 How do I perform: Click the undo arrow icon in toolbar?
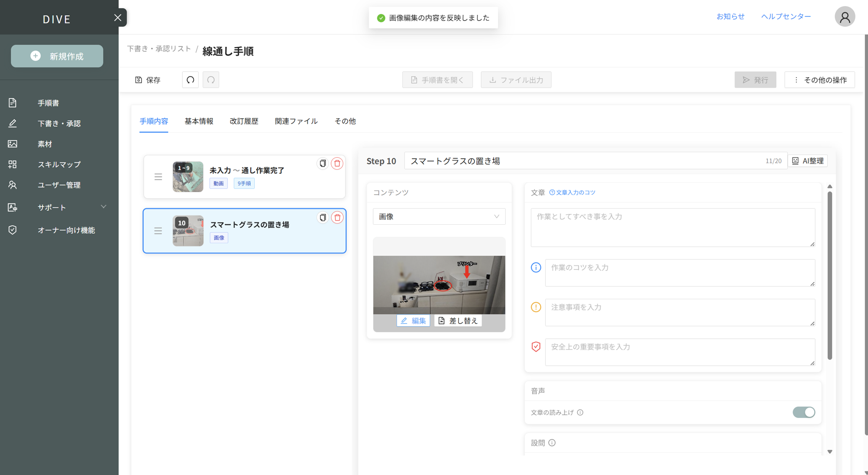pos(190,80)
